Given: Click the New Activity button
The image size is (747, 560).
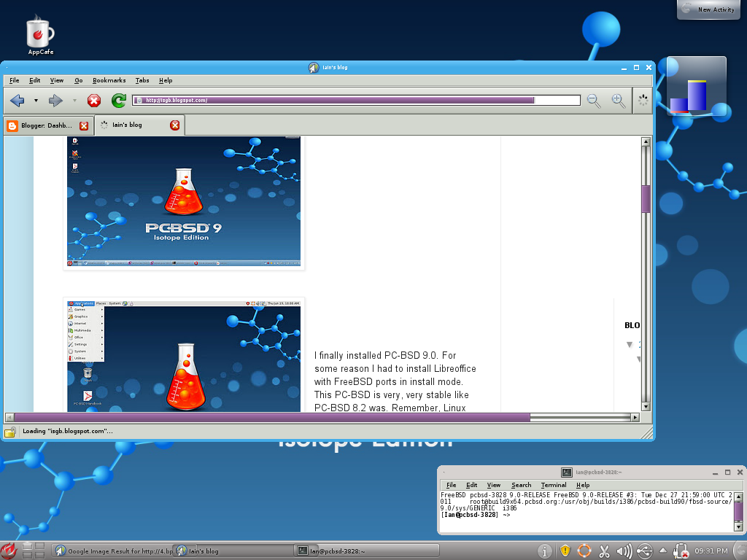Looking at the screenshot, I should tap(709, 9).
